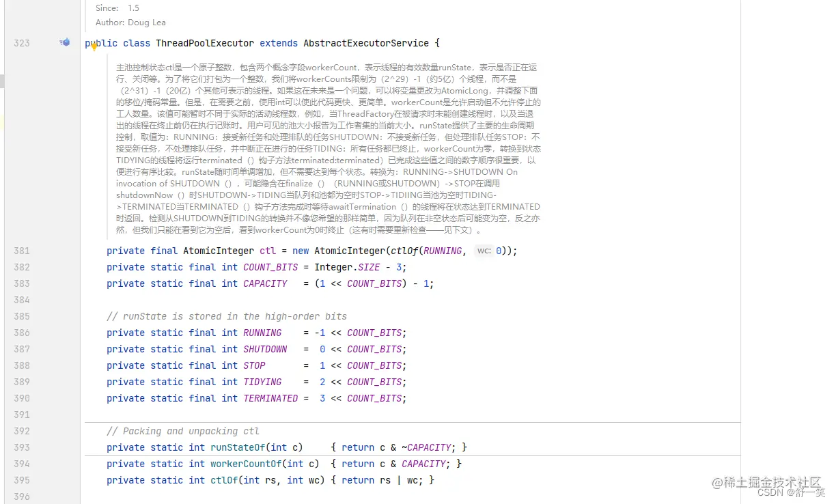Click line number 381 in the gutter
836x504 pixels.
tap(22, 251)
